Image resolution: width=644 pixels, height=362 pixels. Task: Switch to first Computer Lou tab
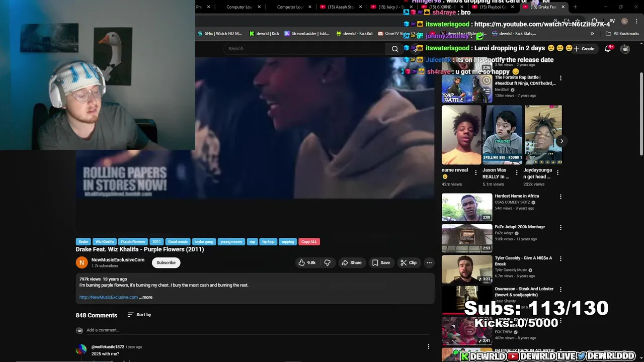(239, 7)
